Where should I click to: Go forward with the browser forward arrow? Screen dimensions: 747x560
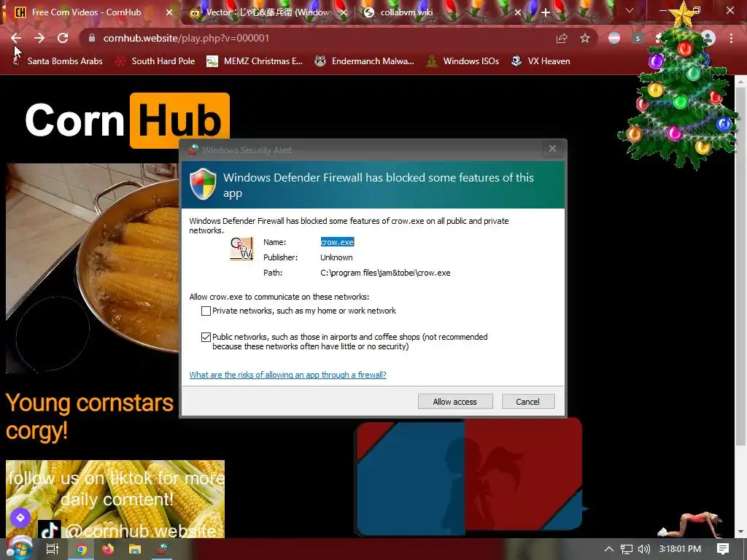pos(39,38)
